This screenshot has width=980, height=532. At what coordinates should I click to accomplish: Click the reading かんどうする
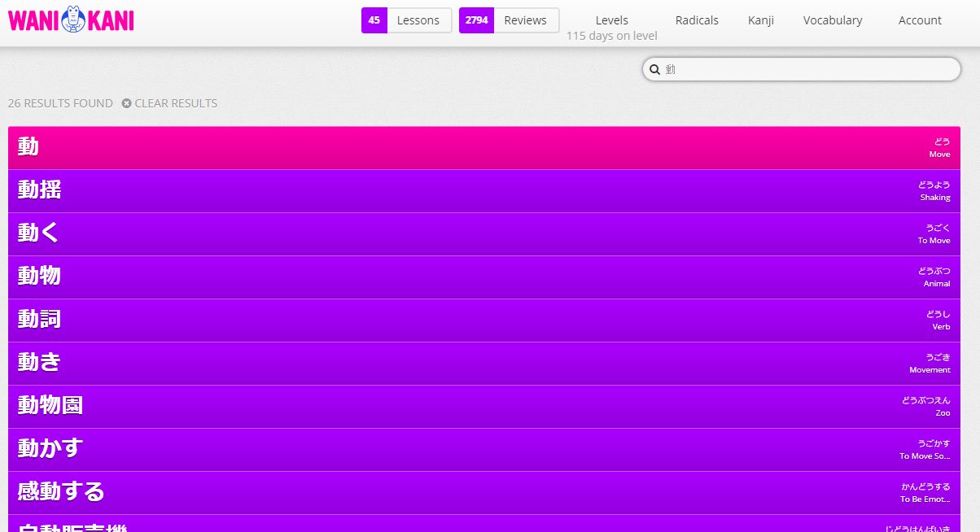tap(925, 486)
